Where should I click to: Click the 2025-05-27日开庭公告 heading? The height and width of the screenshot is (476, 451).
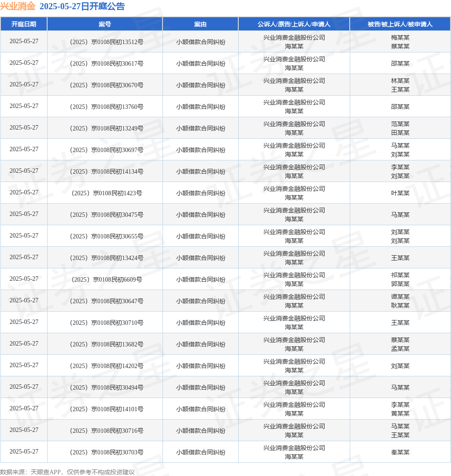[x=82, y=6]
